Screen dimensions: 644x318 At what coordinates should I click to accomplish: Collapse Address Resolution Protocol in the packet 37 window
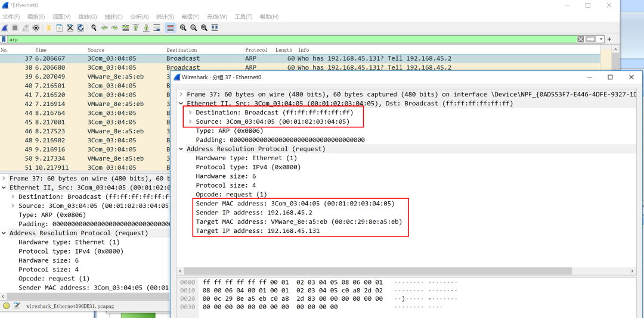181,149
